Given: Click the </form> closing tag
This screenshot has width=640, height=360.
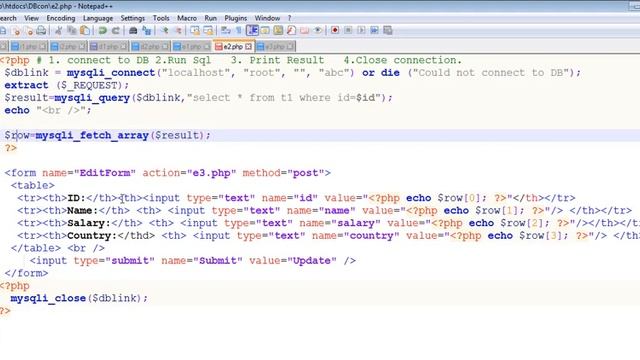Looking at the screenshot, I should click(27, 273).
